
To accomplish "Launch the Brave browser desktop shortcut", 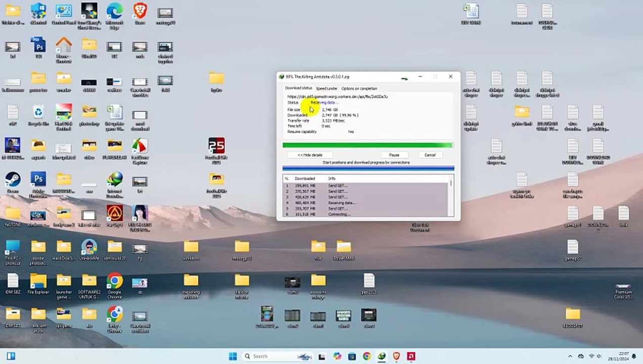I will click(140, 14).
